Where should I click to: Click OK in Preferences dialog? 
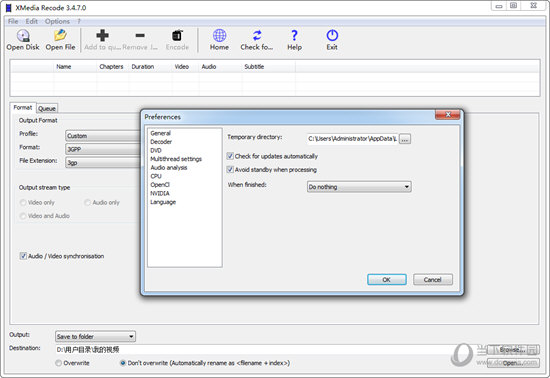(x=387, y=279)
